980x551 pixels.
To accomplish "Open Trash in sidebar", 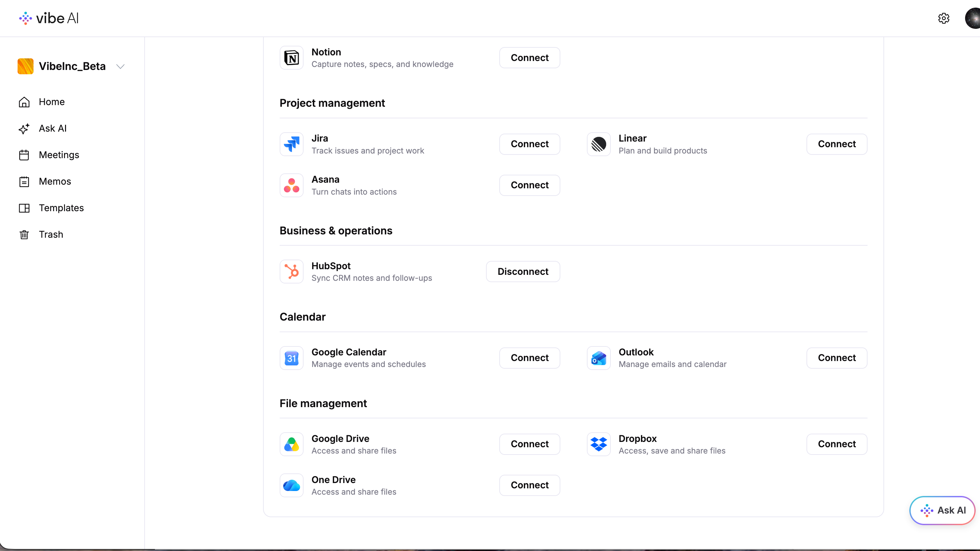I will pyautogui.click(x=41, y=235).
